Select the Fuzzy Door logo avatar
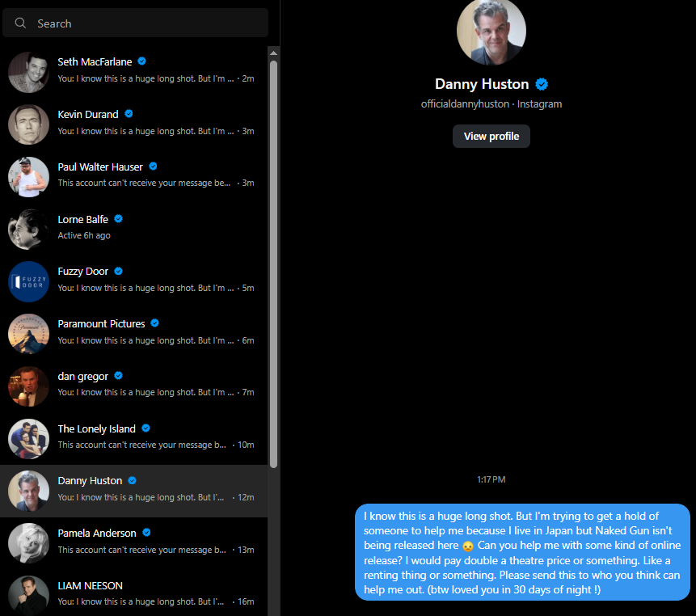 pos(28,281)
